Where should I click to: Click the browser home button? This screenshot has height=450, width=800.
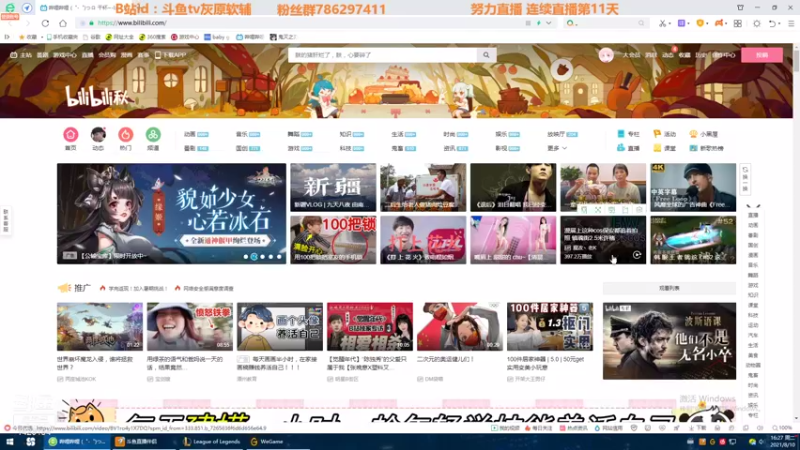point(63,23)
